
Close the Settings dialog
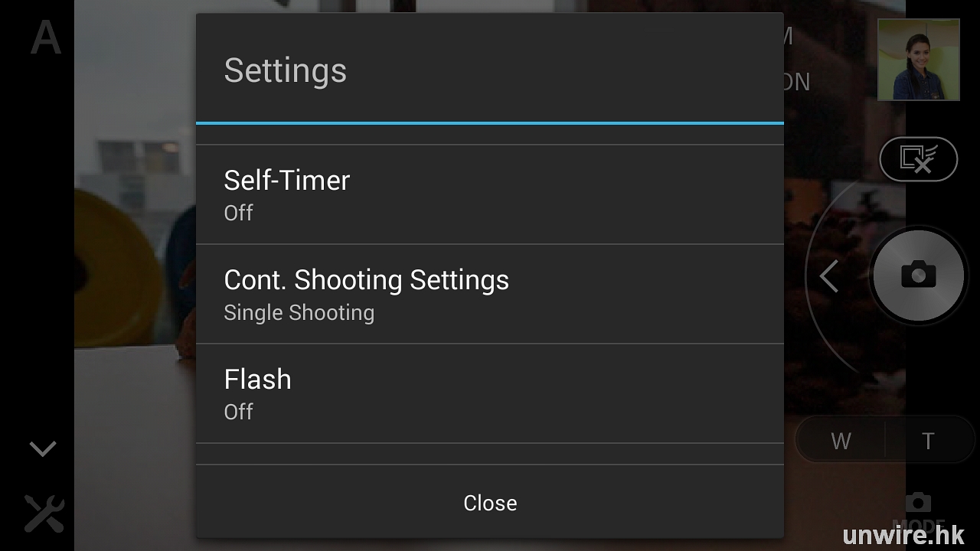(490, 503)
